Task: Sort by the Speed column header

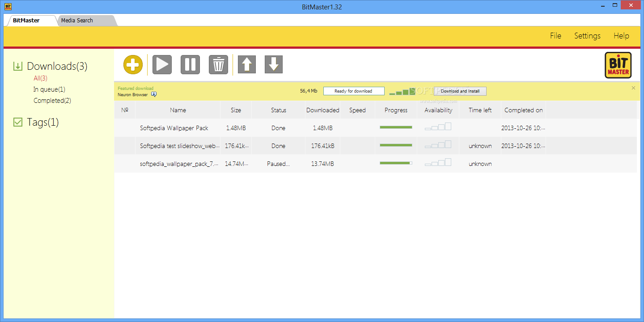Action: 357,110
